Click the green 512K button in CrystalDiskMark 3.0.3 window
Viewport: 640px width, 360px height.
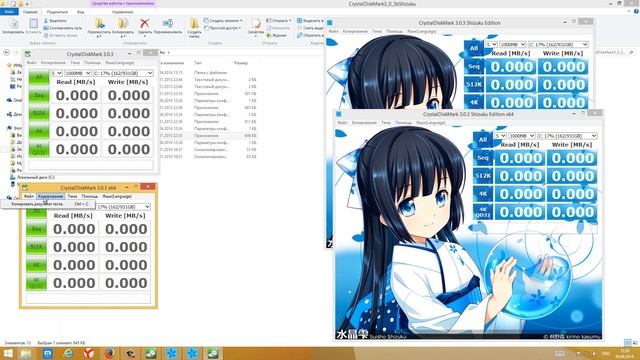39,113
